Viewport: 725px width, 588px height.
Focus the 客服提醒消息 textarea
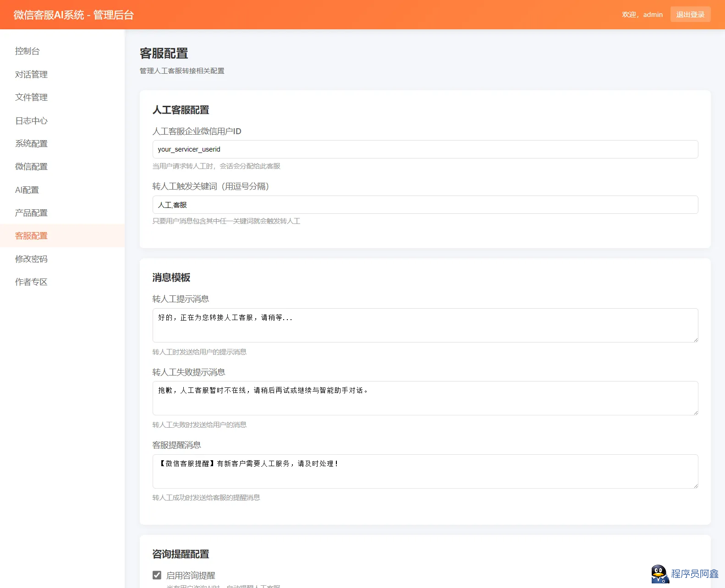coord(425,471)
